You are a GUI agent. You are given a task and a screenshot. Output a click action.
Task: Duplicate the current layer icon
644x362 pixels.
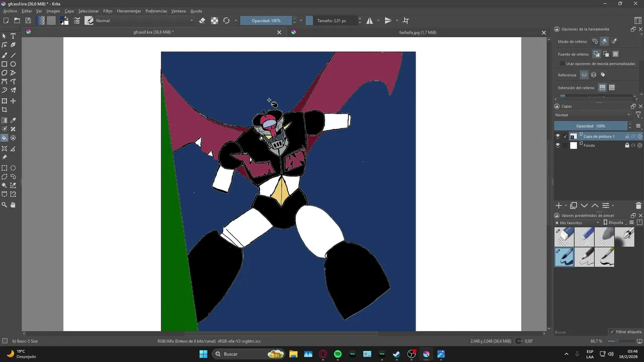[x=574, y=206]
